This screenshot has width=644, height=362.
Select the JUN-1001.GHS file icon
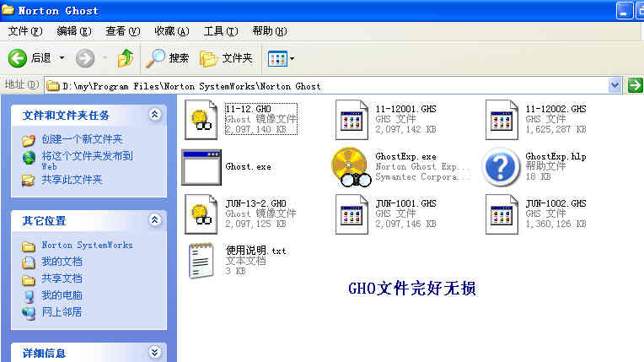[352, 214]
